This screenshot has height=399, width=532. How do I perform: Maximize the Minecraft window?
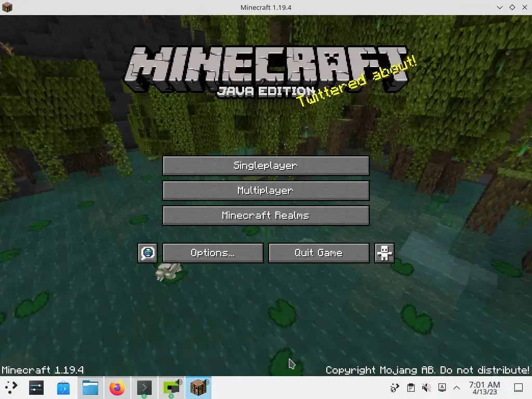[x=512, y=7]
